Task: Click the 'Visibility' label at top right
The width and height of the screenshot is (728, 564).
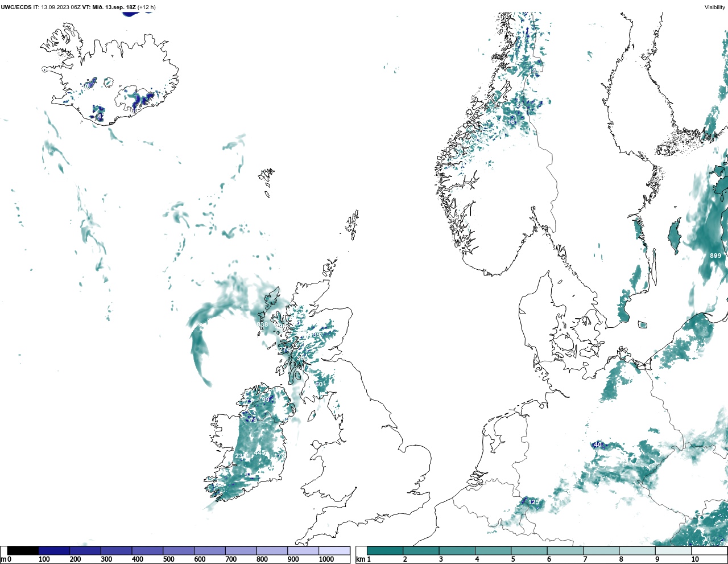Action: 715,7
